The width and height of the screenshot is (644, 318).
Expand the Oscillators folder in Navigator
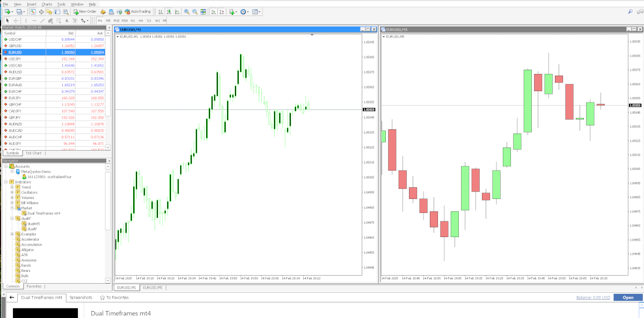(x=12, y=193)
